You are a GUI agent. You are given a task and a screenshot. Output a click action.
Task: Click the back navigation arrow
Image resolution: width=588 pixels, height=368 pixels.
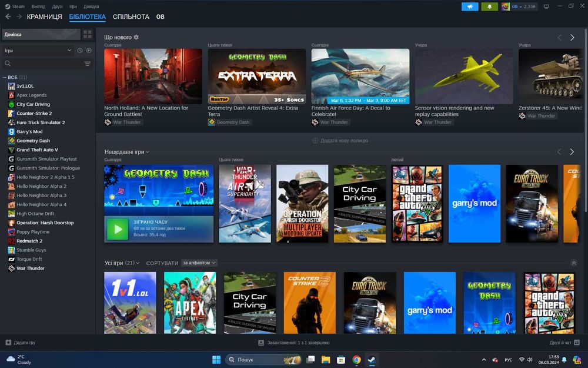(8, 16)
